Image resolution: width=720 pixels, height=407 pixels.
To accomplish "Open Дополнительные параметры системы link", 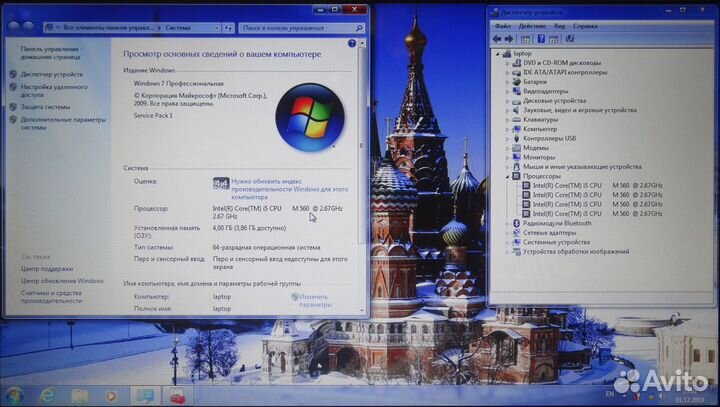I will [x=63, y=123].
